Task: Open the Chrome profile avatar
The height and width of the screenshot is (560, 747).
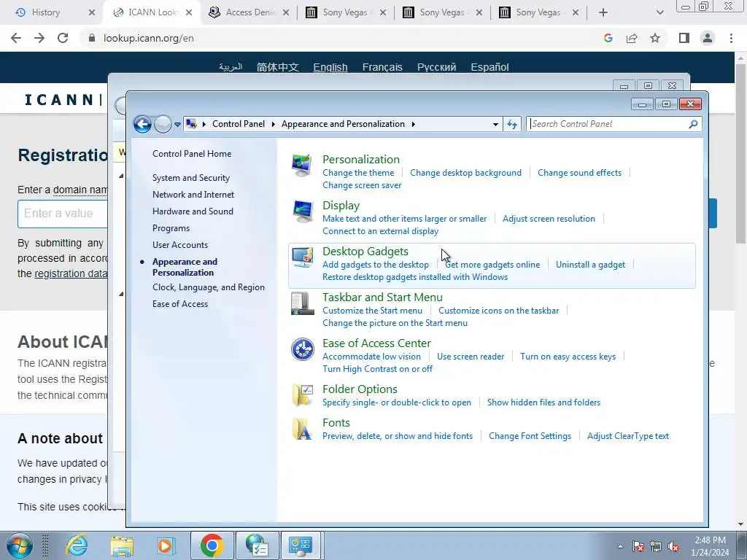Action: 708,38
